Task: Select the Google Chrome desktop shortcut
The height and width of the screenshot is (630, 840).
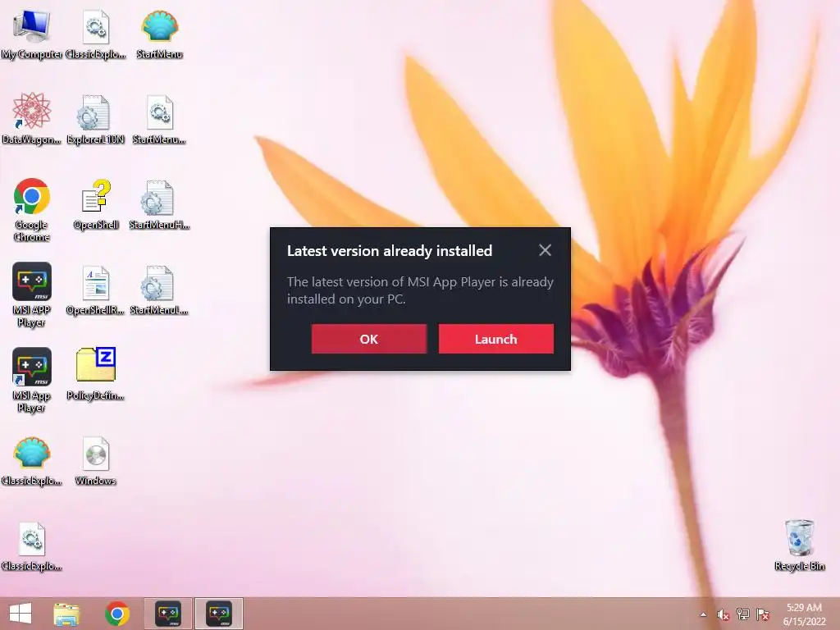Action: tap(32, 210)
